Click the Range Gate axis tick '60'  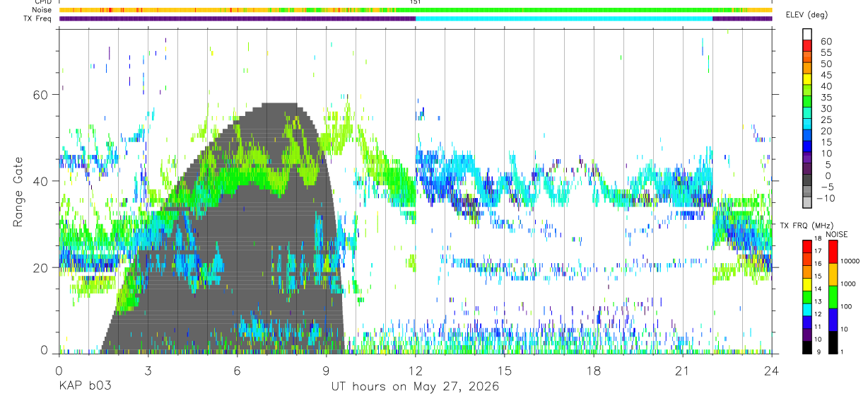pos(41,94)
